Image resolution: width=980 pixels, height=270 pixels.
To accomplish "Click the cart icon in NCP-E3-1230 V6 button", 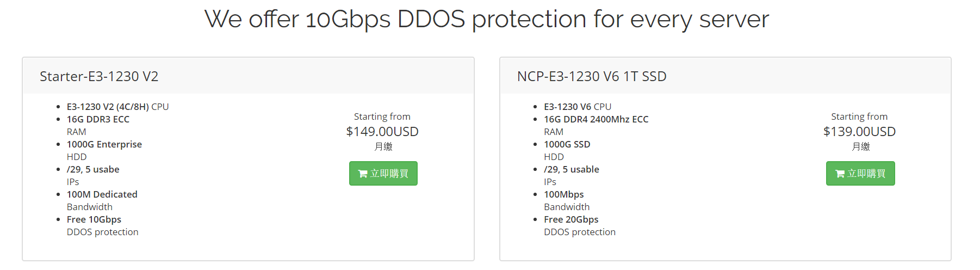I will click(840, 174).
